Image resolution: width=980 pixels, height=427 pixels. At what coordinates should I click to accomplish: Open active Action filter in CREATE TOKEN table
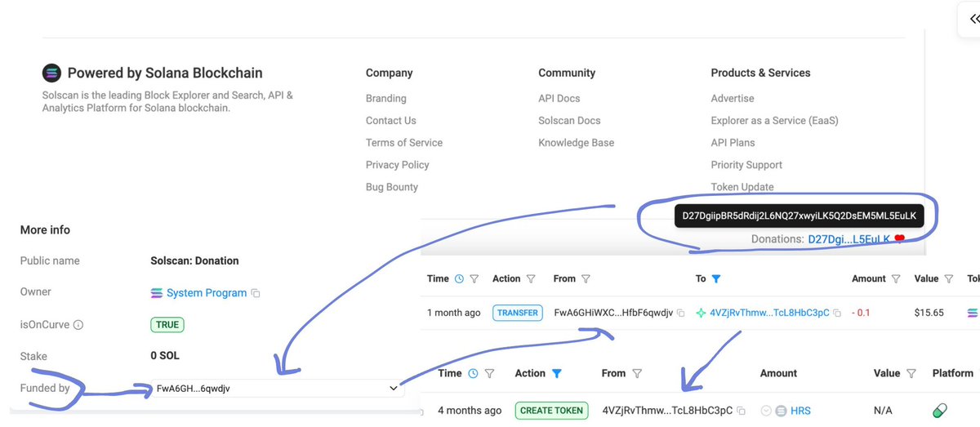[557, 374]
